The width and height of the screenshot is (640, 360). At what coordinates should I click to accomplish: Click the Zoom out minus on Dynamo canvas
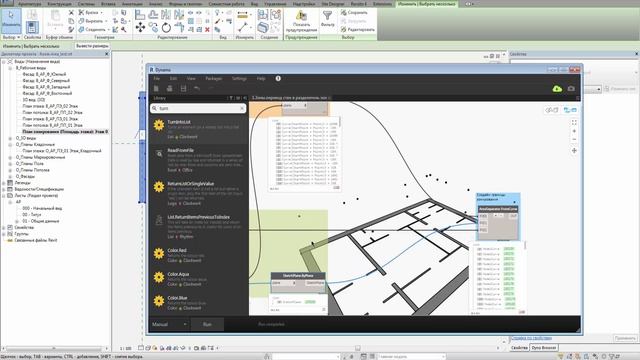pos(574,140)
